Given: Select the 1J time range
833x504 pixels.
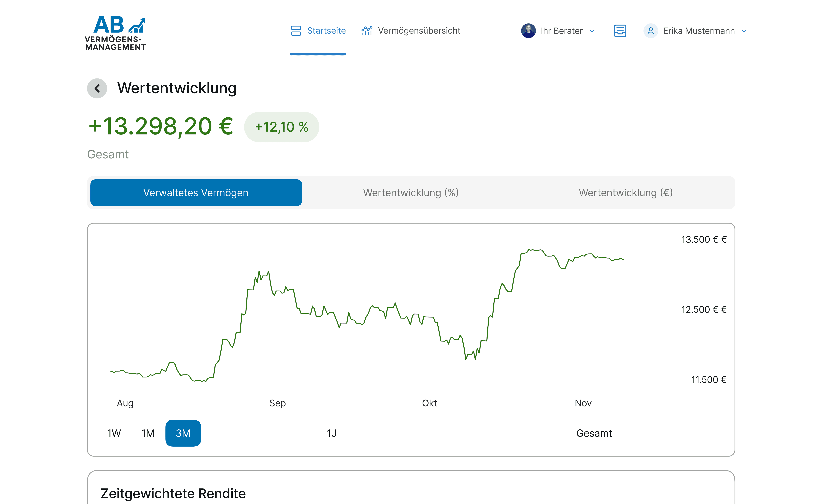Looking at the screenshot, I should [x=332, y=433].
